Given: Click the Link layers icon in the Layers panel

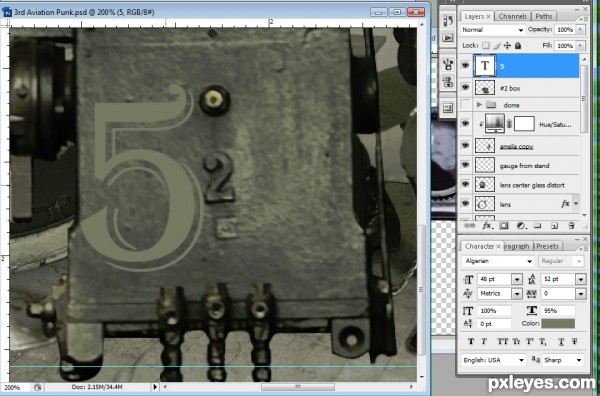Looking at the screenshot, I should click(469, 226).
